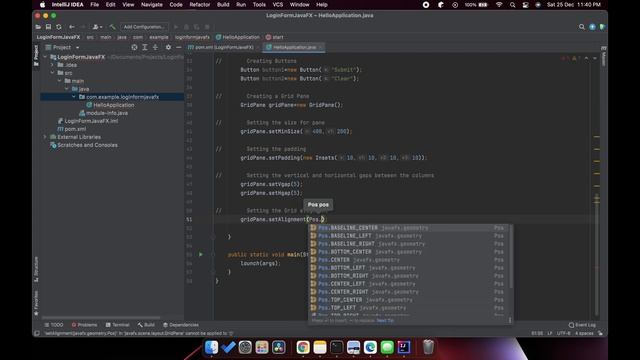Open Finder from the dock
Image resolution: width=640 pixels, height=360 pixels.
click(x=211, y=347)
